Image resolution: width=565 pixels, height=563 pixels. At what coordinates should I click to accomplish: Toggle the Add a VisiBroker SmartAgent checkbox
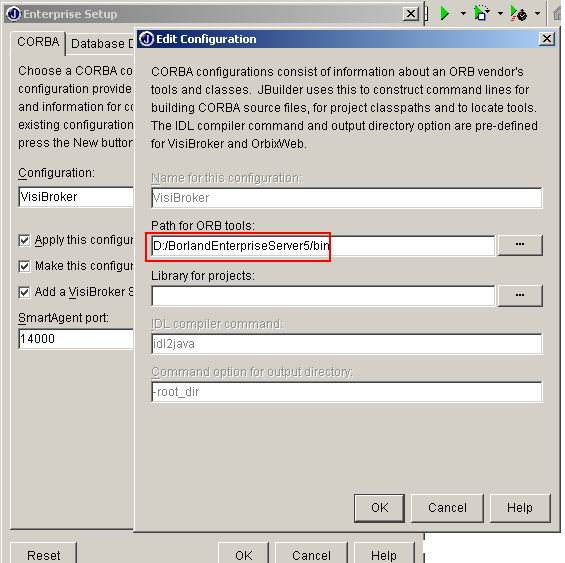(x=24, y=292)
